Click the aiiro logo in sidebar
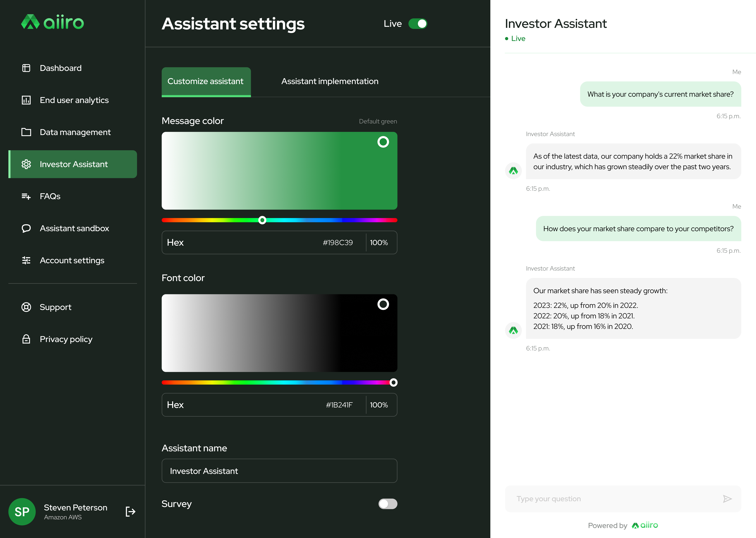 pos(52,22)
